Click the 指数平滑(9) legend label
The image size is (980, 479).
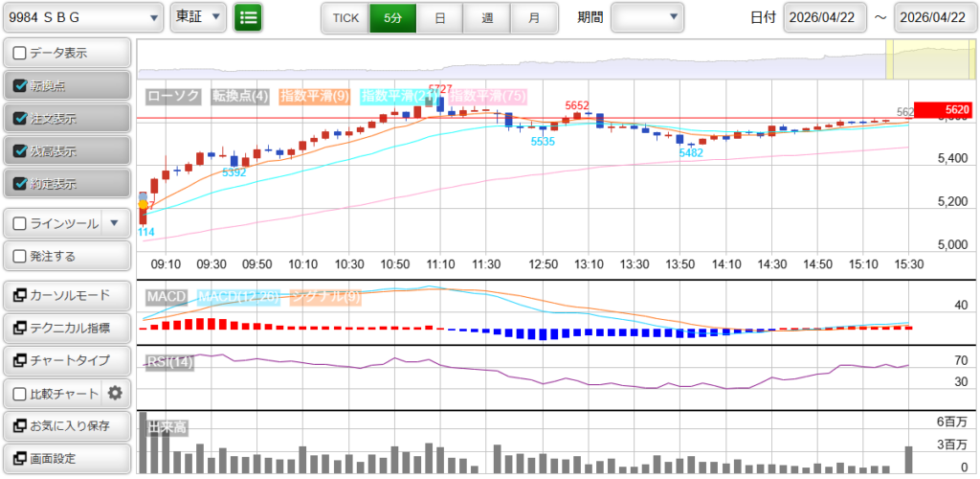(x=317, y=96)
